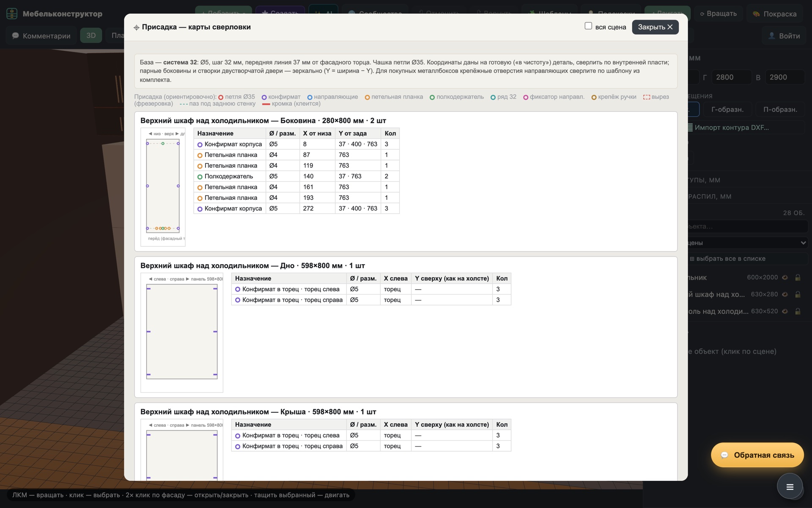Click the "конфирмат" legend entry

coord(281,97)
